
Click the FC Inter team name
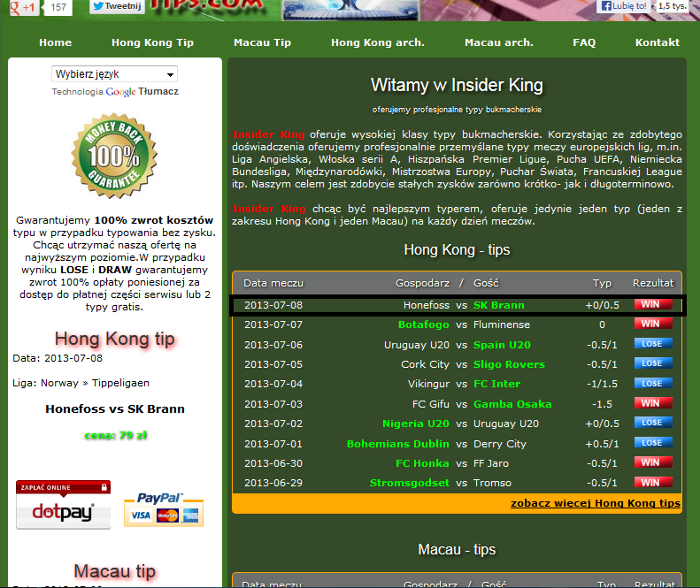pos(496,384)
